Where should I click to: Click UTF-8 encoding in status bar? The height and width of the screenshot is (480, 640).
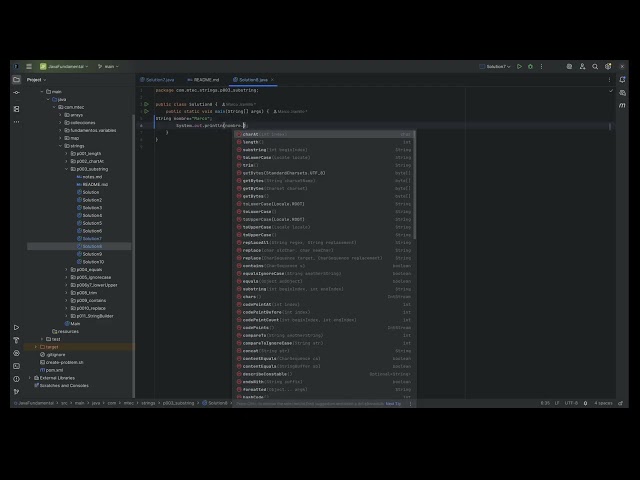pos(571,403)
